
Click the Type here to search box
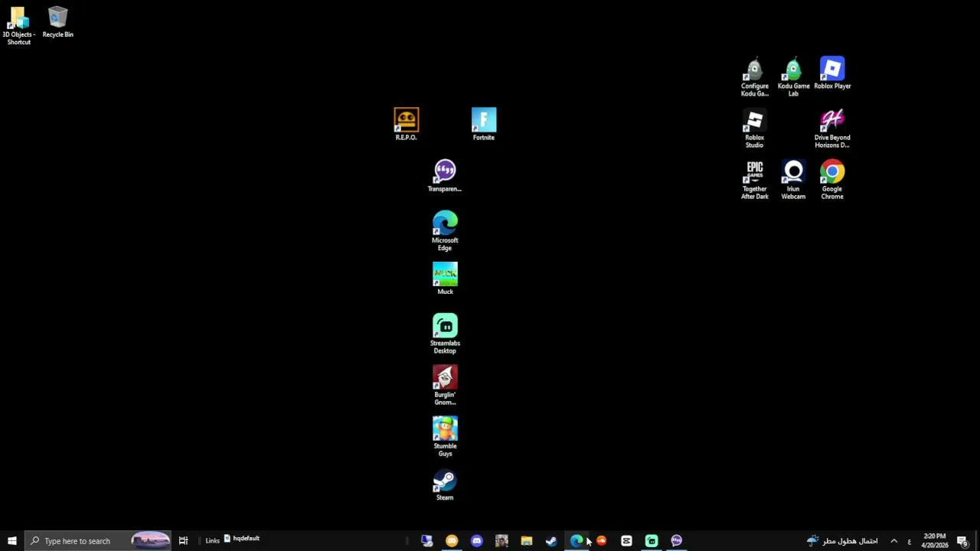pyautogui.click(x=98, y=541)
